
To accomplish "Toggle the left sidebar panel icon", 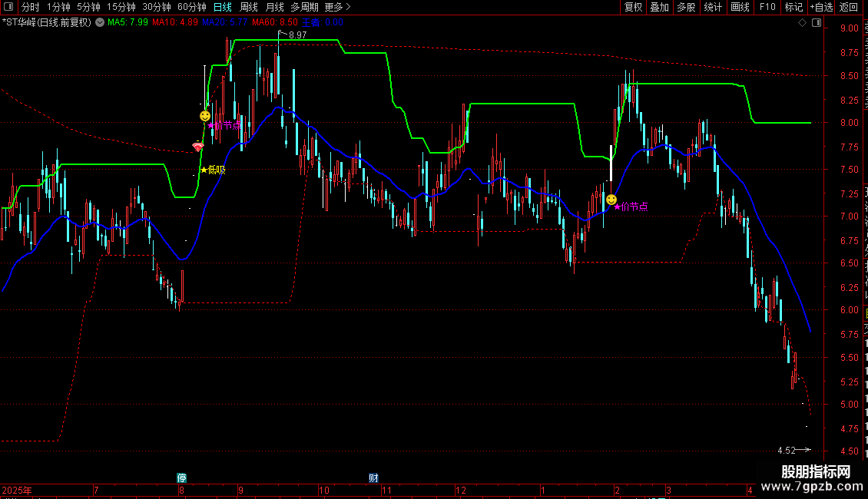I will 8,7.
